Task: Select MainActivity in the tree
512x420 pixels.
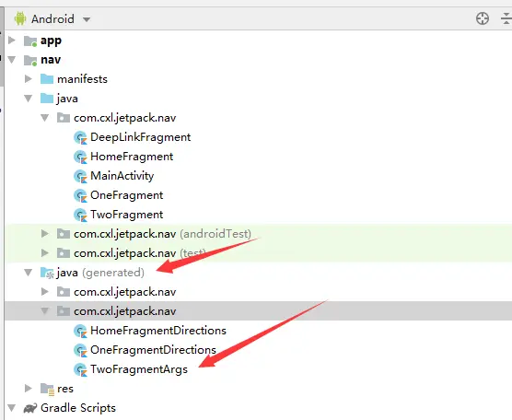Action: coord(122,176)
